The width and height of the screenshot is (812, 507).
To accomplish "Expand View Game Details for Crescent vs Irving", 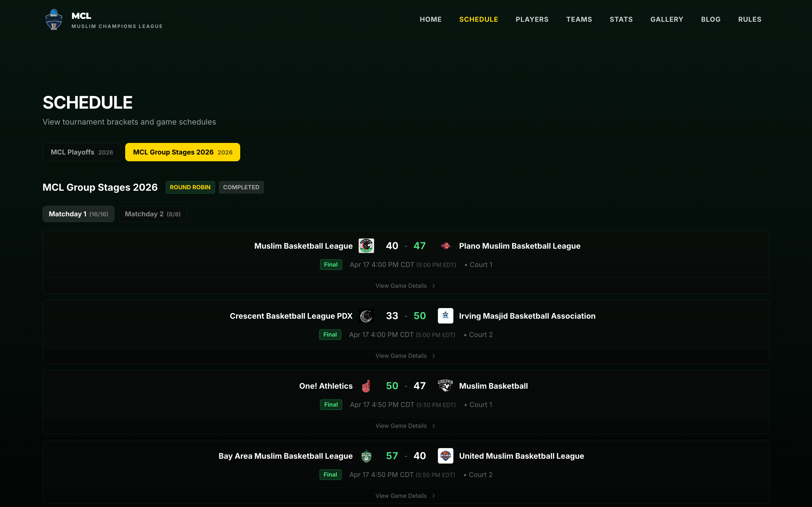I will (x=405, y=356).
